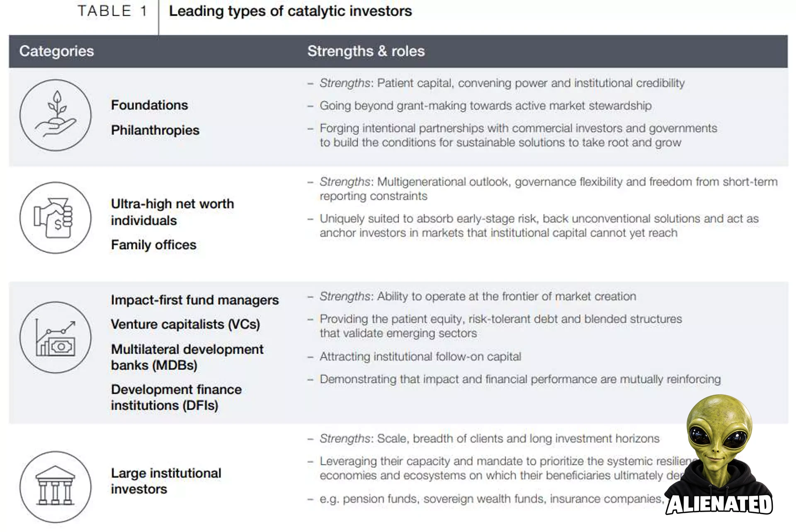Click Multilateral development banks (MDBs) label
Screen dimensions: 796x532
(x=187, y=357)
